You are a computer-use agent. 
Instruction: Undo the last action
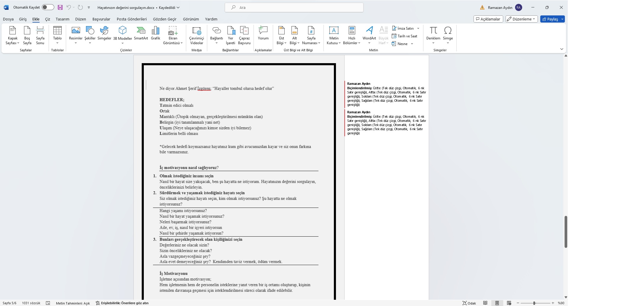pyautogui.click(x=68, y=7)
